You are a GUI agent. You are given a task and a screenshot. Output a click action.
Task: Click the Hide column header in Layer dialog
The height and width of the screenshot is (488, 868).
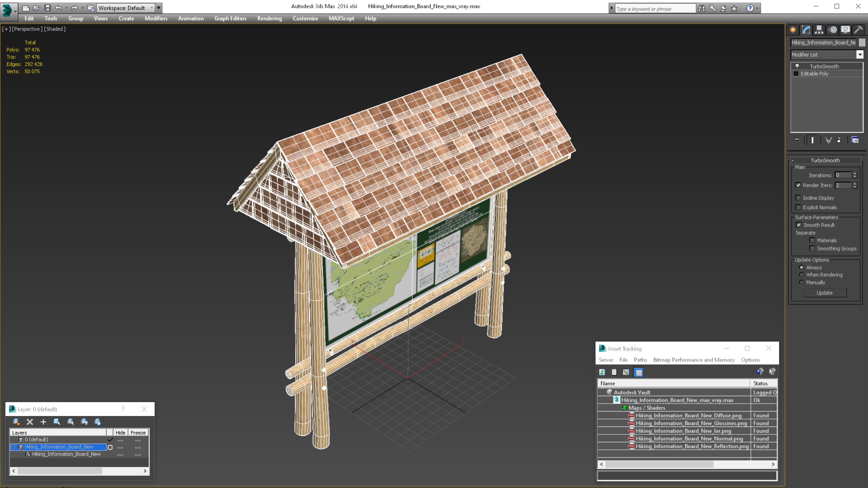[x=120, y=433]
